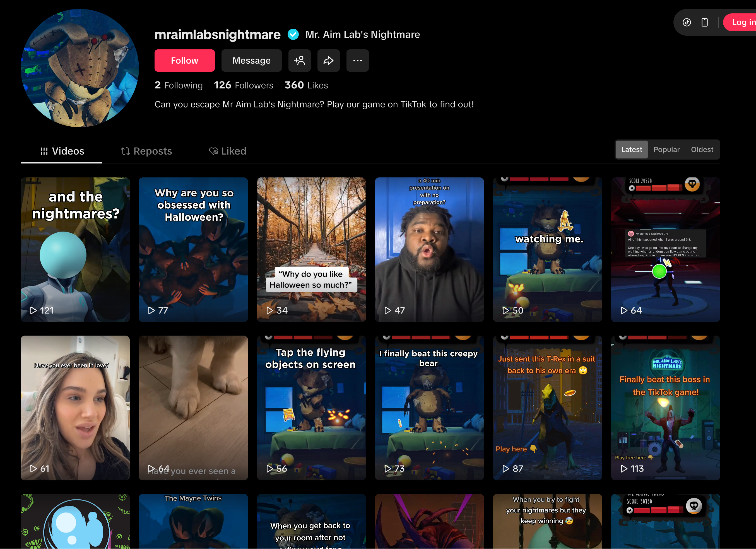Click the verified badge next to username

pyautogui.click(x=293, y=34)
